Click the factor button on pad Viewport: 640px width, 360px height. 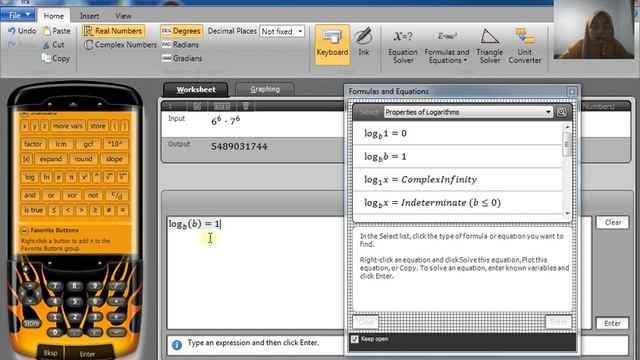(33, 144)
